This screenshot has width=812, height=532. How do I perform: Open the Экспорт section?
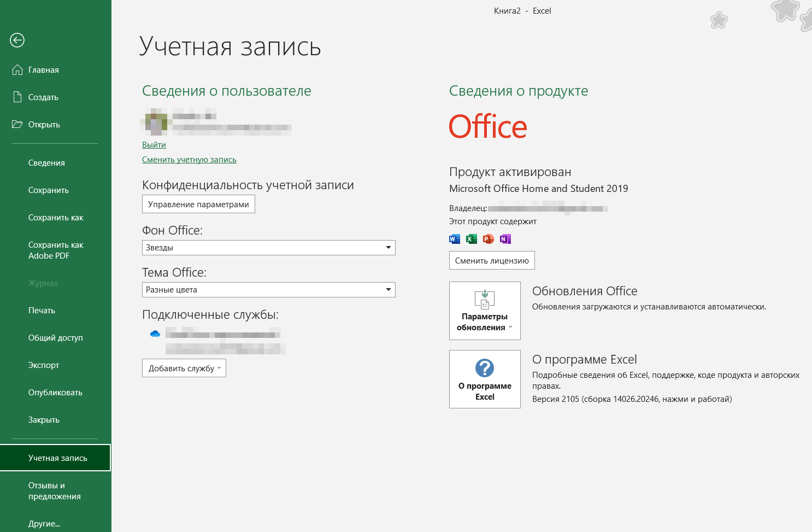55,365
